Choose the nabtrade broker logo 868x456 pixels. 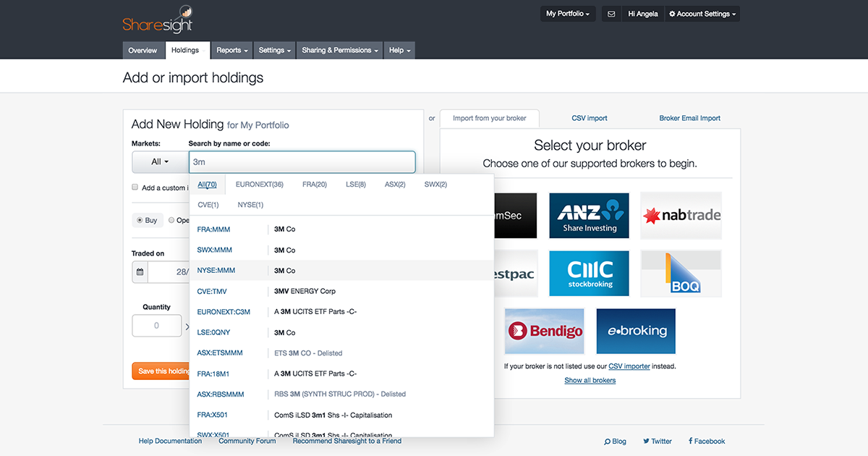(x=681, y=215)
